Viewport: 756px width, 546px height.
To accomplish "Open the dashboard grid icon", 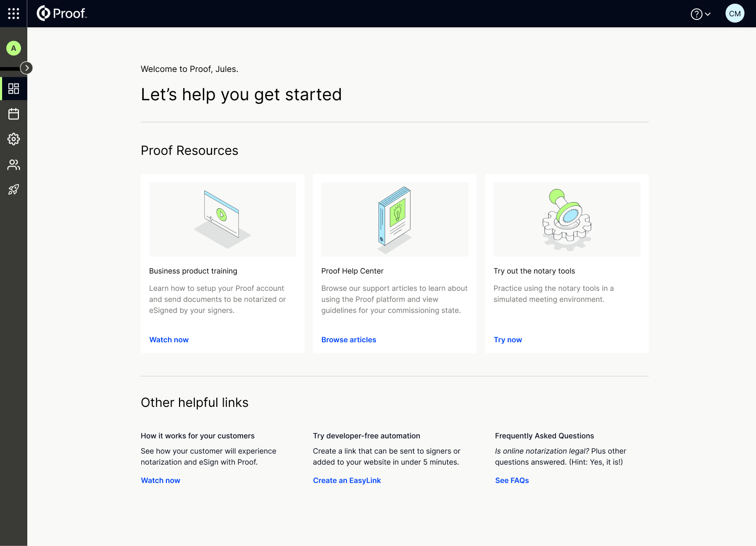I will coord(14,89).
